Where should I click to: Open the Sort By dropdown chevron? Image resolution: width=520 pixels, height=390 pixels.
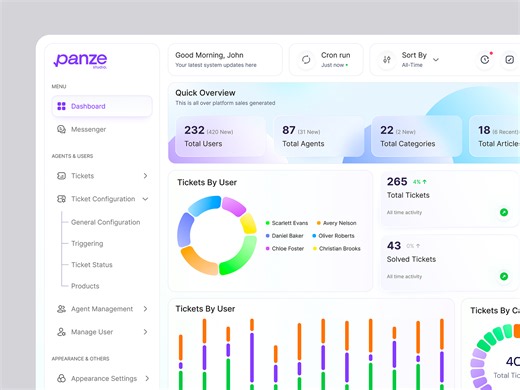click(x=436, y=60)
